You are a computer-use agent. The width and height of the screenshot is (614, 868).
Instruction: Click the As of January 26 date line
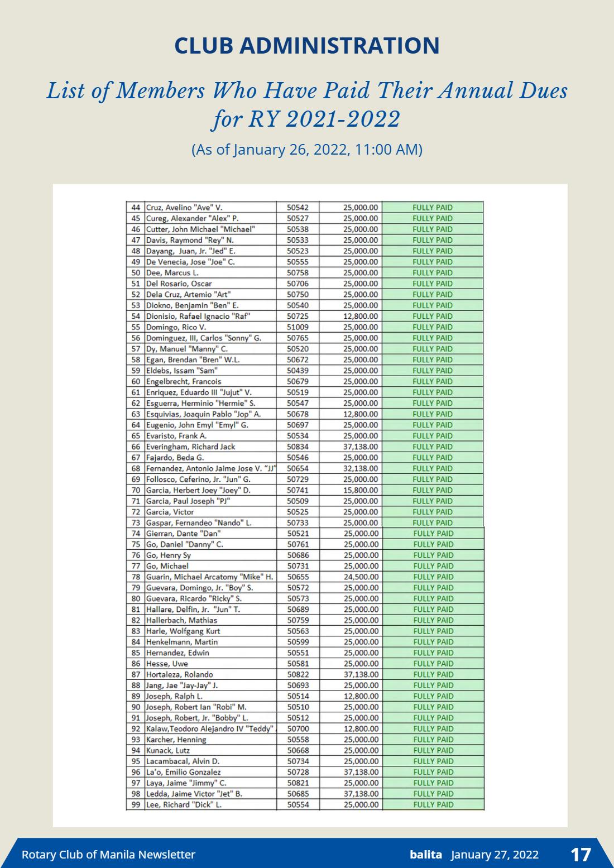[307, 150]
